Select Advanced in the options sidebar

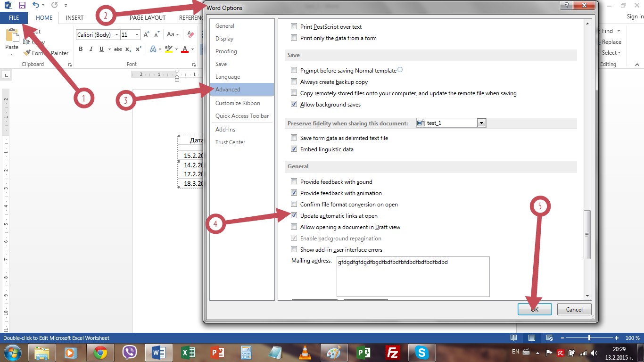228,90
